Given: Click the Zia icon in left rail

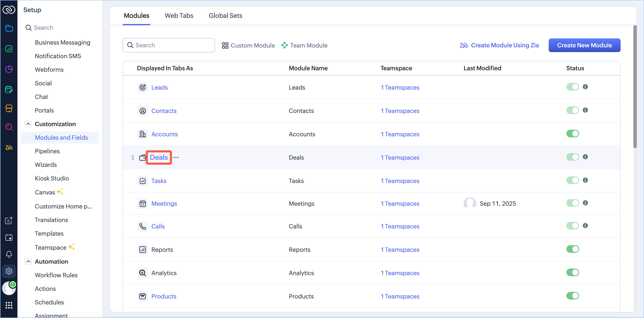Looking at the screenshot, I should point(9,147).
